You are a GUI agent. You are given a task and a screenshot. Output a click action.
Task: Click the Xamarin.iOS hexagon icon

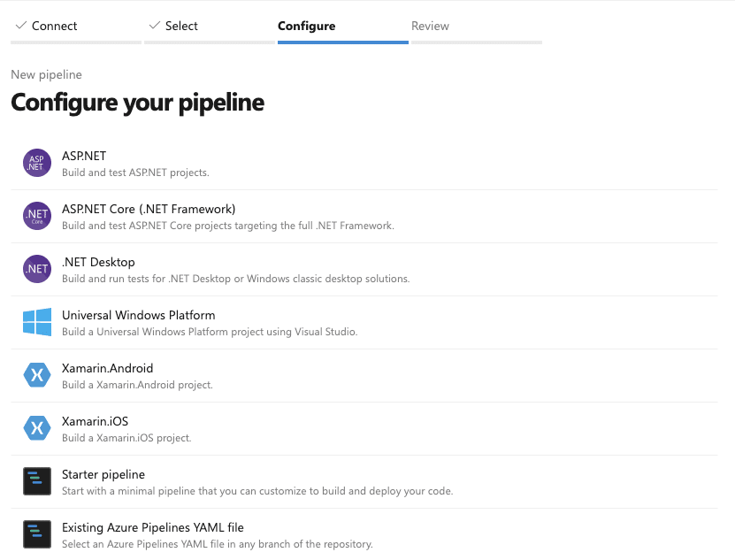(37, 428)
